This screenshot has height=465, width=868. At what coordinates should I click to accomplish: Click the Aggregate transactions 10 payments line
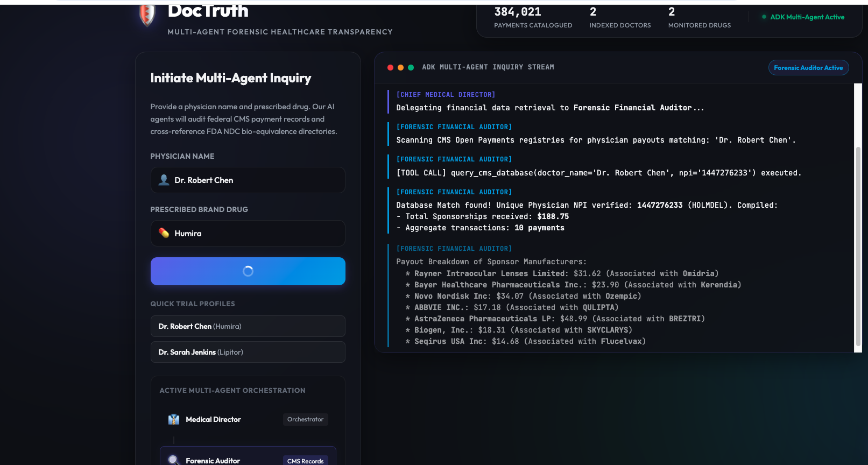[x=481, y=228]
